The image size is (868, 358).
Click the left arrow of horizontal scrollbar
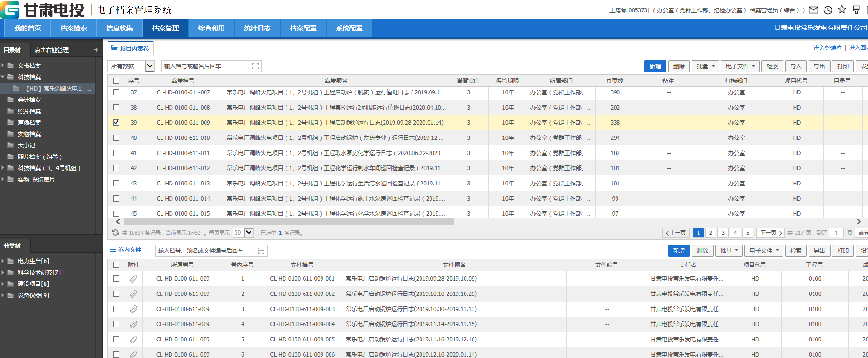(118, 221)
